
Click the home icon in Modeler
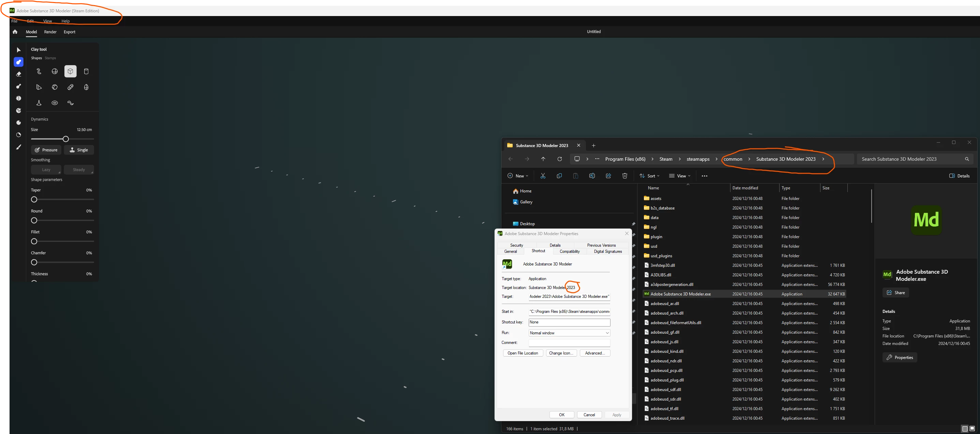point(15,32)
